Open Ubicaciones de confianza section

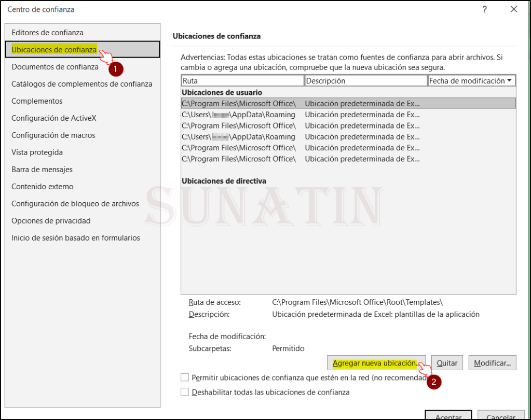point(54,50)
